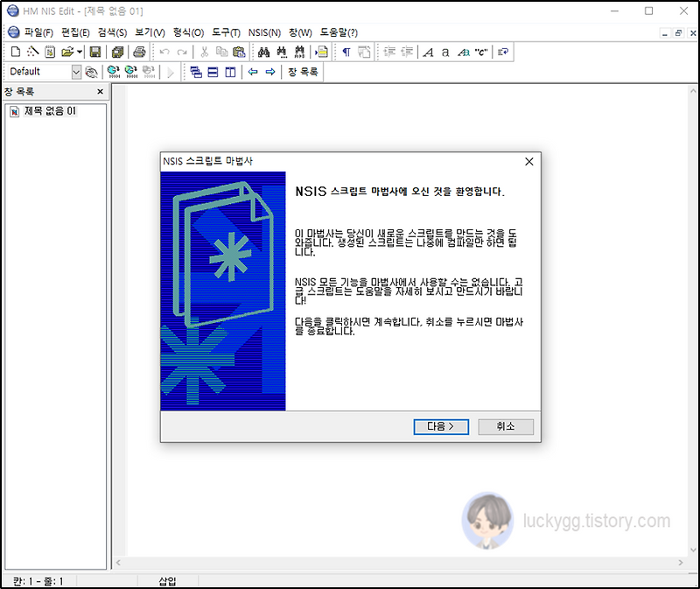700x589 pixels.
Task: Run installer with the play arrow
Action: coord(170,72)
